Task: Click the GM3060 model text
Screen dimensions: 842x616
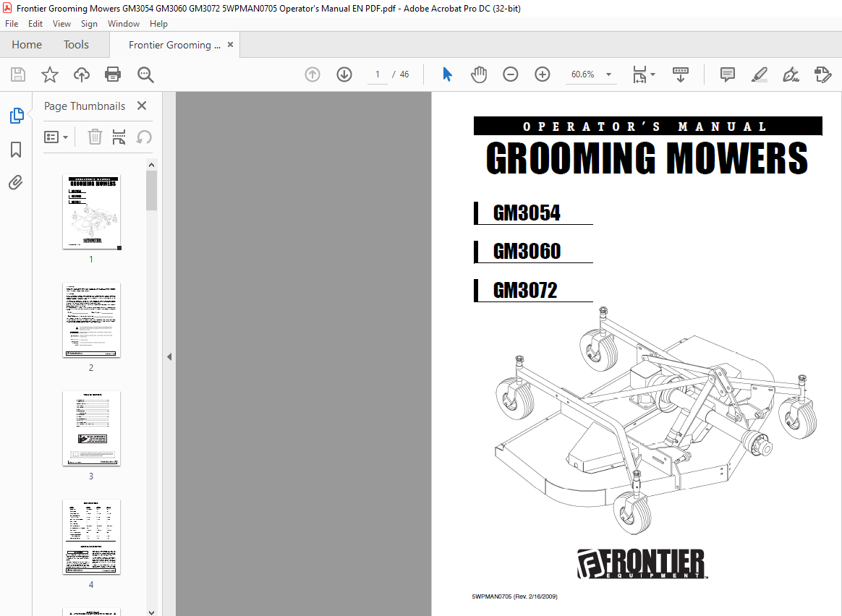Action: tap(527, 252)
